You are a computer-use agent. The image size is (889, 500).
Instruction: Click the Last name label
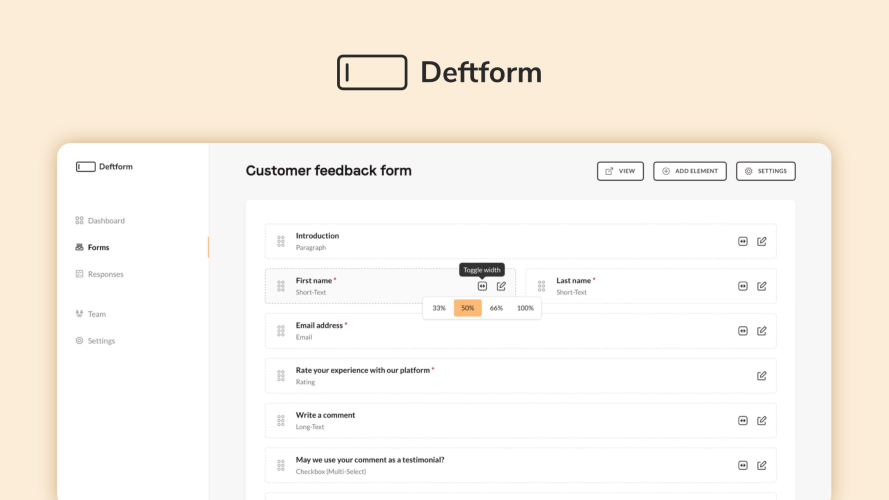(574, 281)
